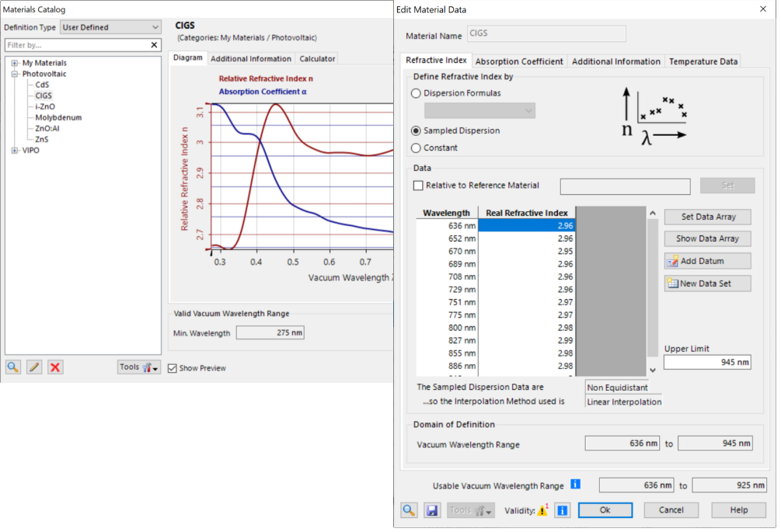Select the 636 nm wavelength cell
Viewport: 781px width, 532px height.
click(448, 226)
